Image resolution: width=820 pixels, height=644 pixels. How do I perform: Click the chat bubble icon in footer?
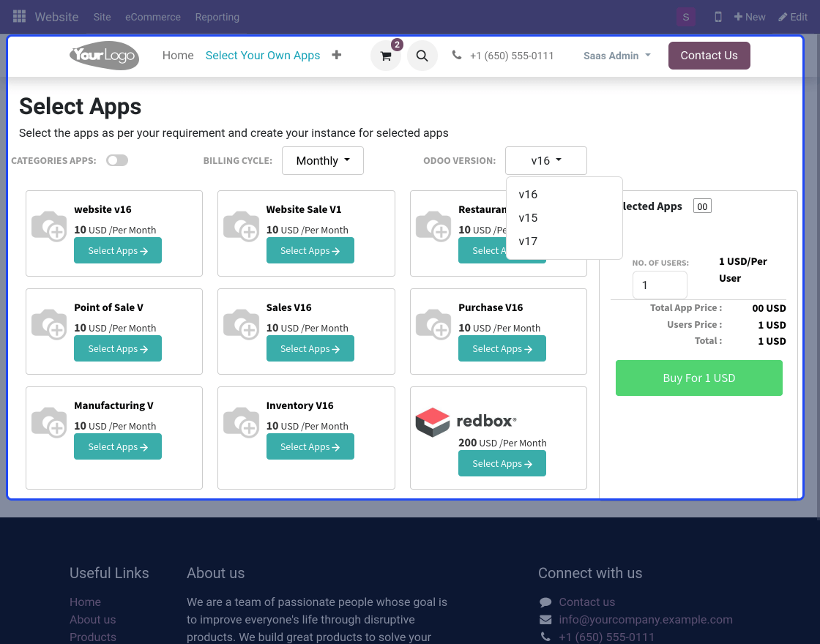[545, 602]
